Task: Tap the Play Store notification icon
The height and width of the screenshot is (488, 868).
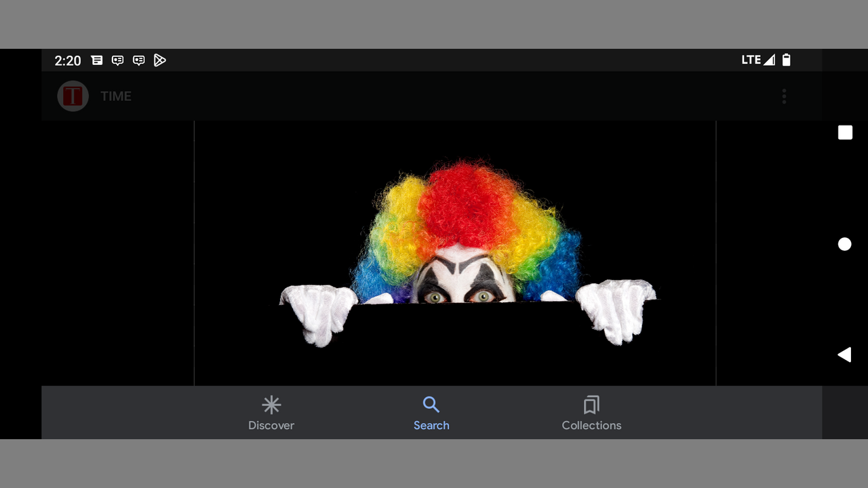Action: click(x=160, y=60)
